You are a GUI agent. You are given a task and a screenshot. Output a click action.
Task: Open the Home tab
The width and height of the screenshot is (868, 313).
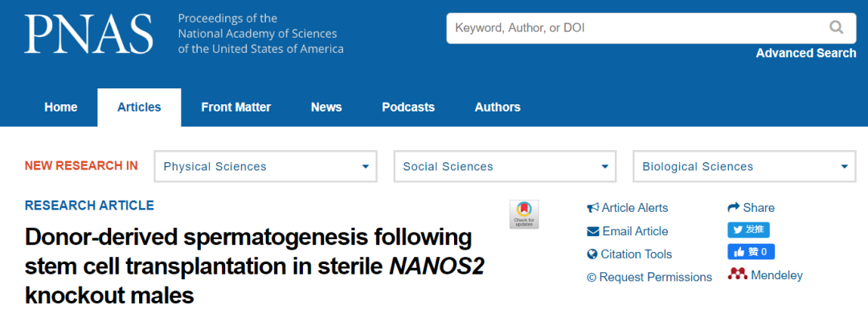point(61,108)
